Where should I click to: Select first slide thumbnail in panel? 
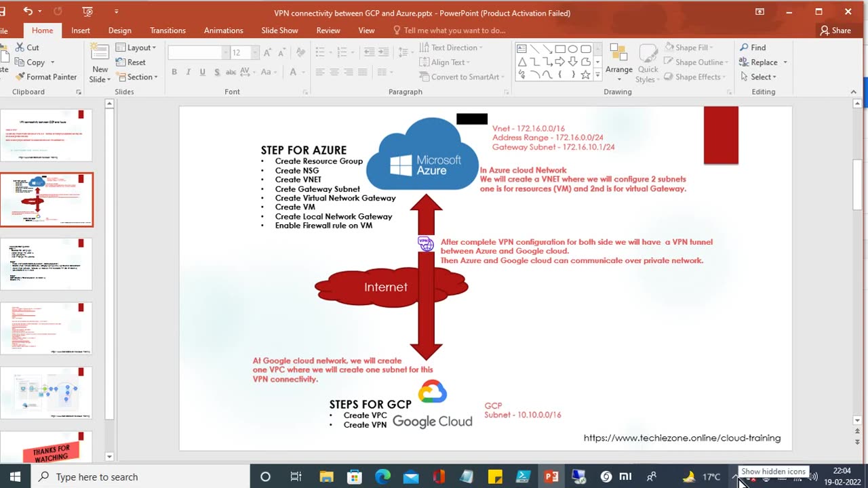46,135
